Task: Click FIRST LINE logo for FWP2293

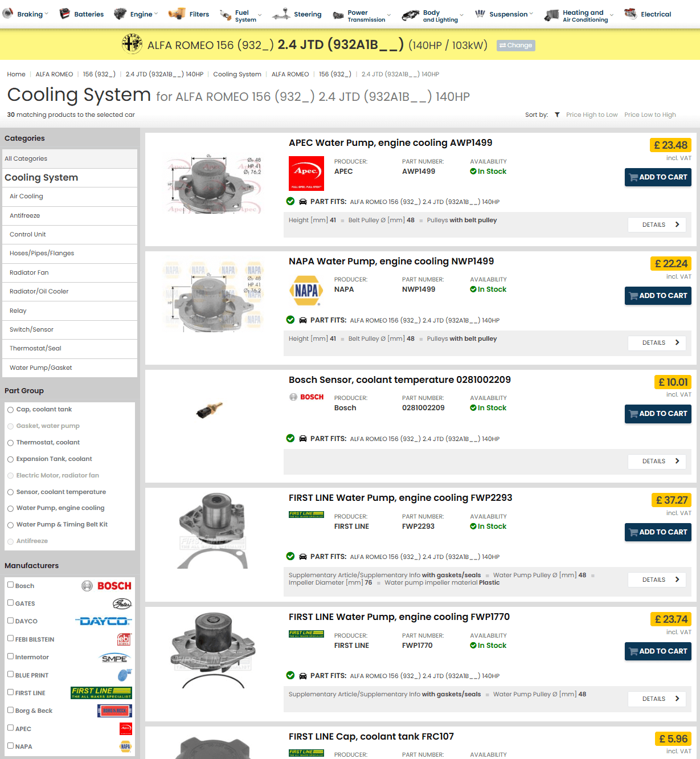Action: point(306,515)
